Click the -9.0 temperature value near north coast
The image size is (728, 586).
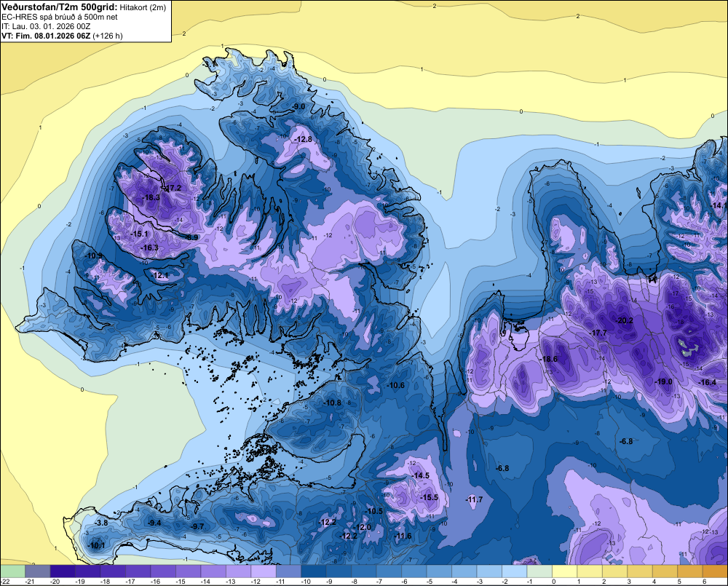click(298, 106)
